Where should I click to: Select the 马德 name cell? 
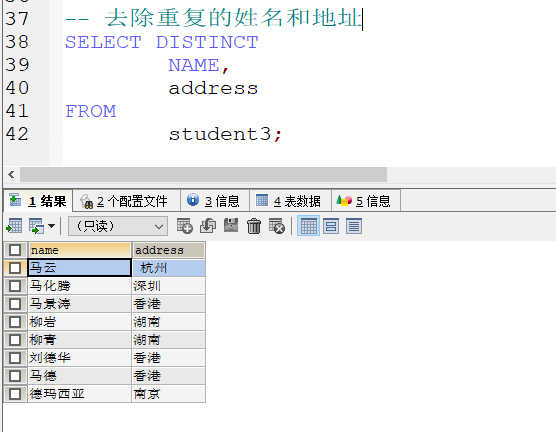point(79,376)
